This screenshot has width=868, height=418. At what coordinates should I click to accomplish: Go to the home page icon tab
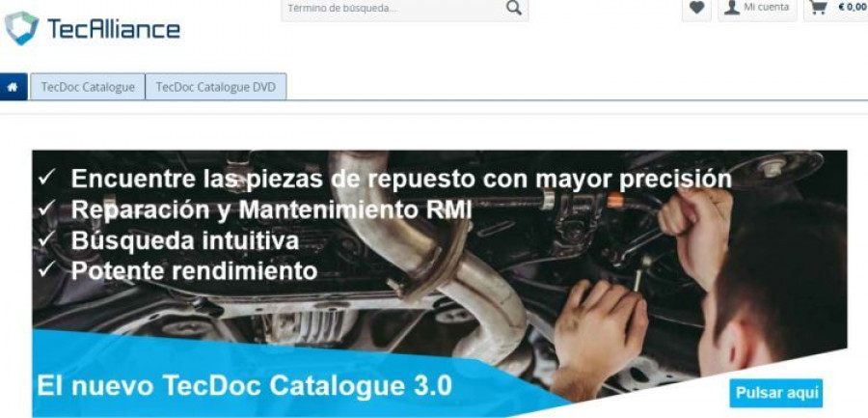click(14, 87)
